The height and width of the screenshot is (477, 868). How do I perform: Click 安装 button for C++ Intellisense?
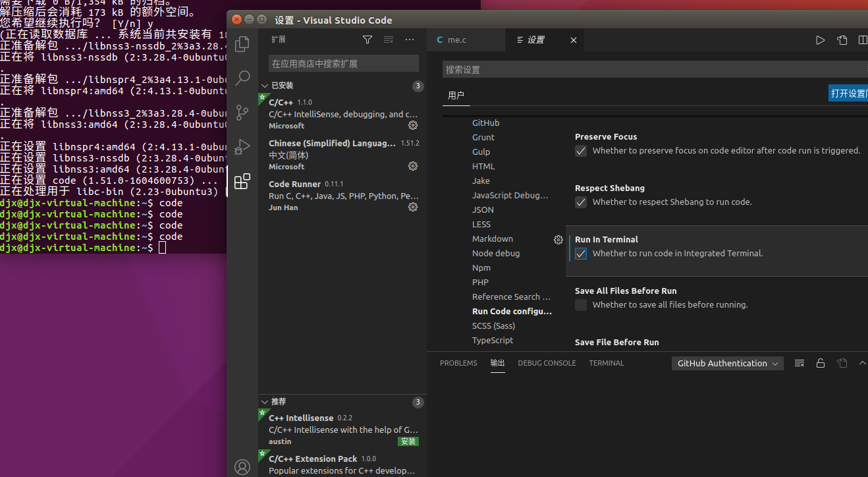click(408, 441)
